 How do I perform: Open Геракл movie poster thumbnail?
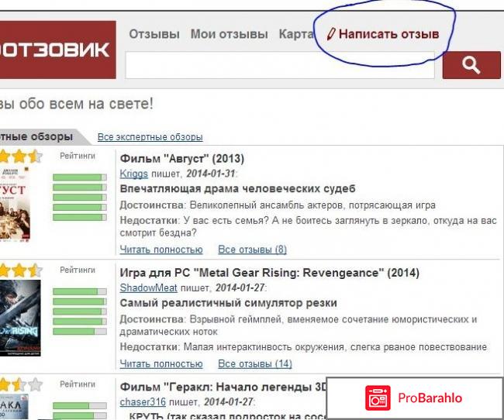point(14,407)
